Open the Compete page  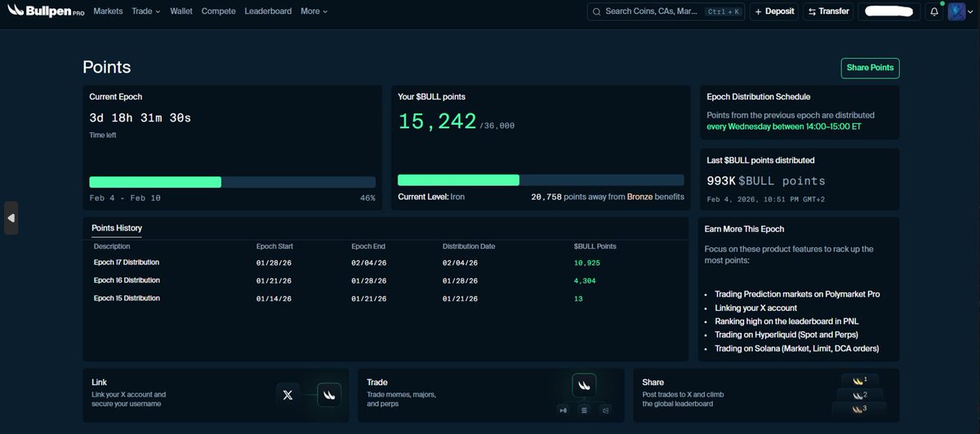point(218,11)
